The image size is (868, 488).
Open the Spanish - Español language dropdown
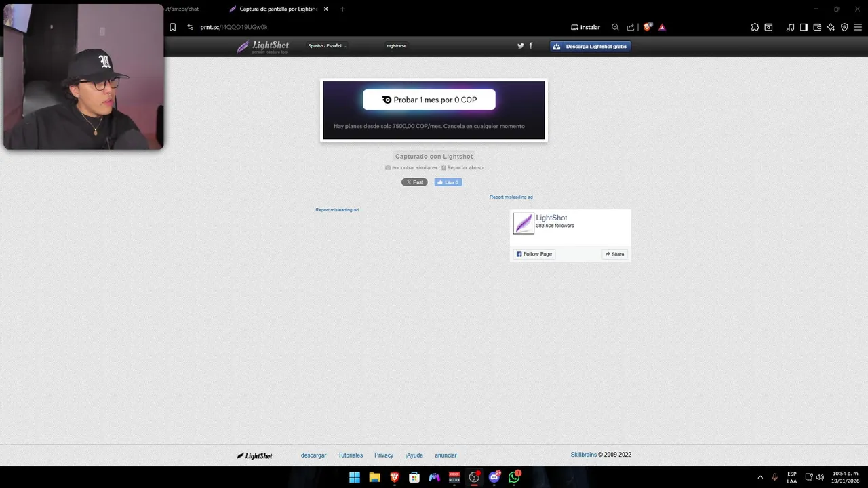(327, 46)
